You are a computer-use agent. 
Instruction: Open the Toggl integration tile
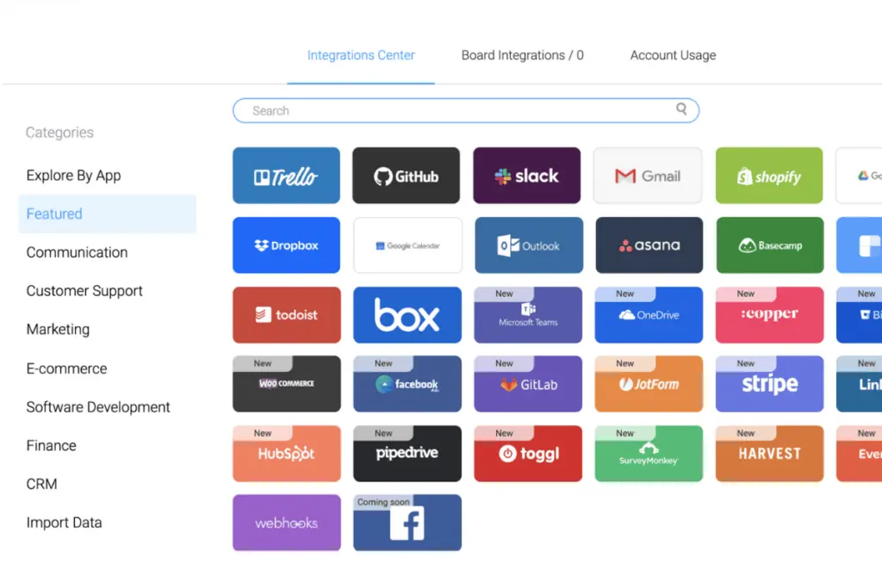pos(528,454)
